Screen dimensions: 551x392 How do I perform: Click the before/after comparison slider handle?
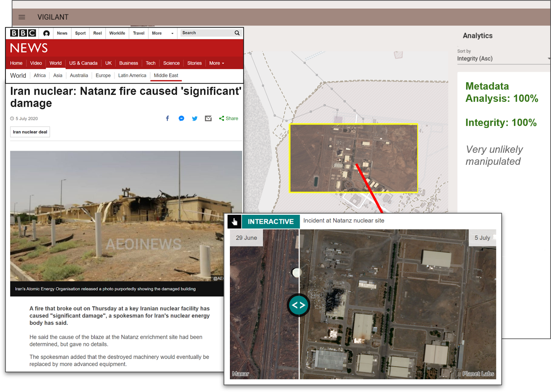[299, 305]
